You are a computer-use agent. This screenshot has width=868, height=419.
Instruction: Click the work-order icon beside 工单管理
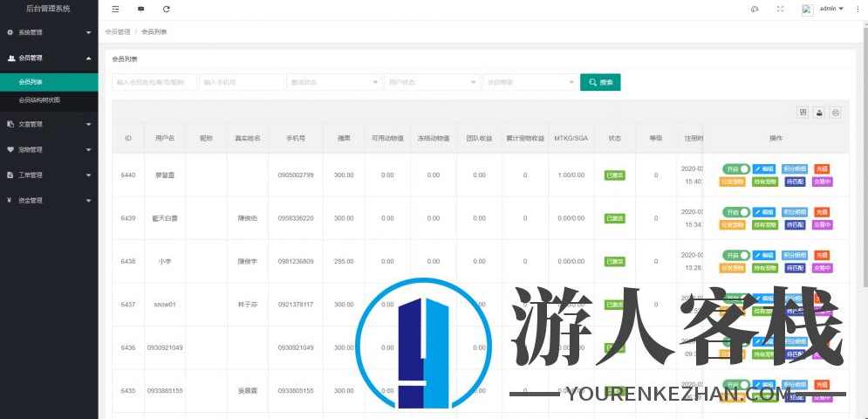tap(10, 175)
